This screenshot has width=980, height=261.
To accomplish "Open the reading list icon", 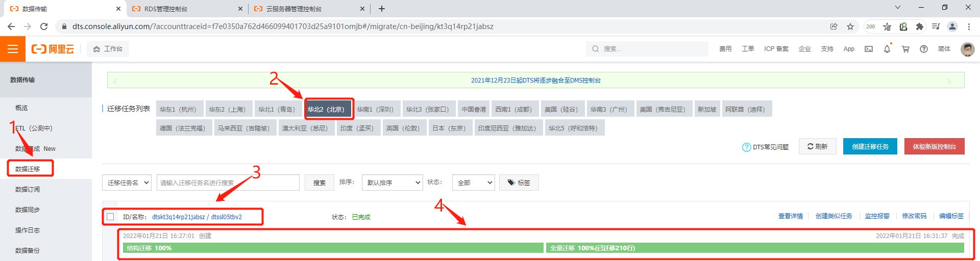I will click(x=936, y=27).
